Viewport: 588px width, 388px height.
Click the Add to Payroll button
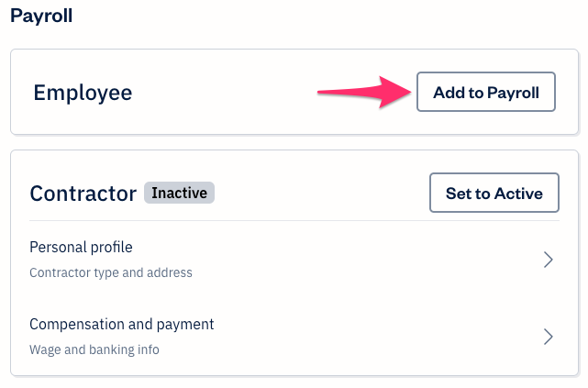(485, 92)
